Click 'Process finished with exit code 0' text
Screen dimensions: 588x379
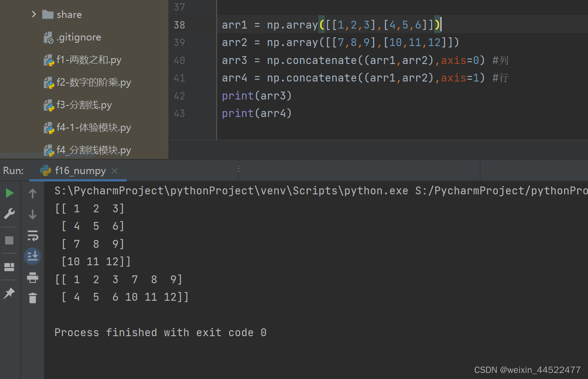[160, 332]
